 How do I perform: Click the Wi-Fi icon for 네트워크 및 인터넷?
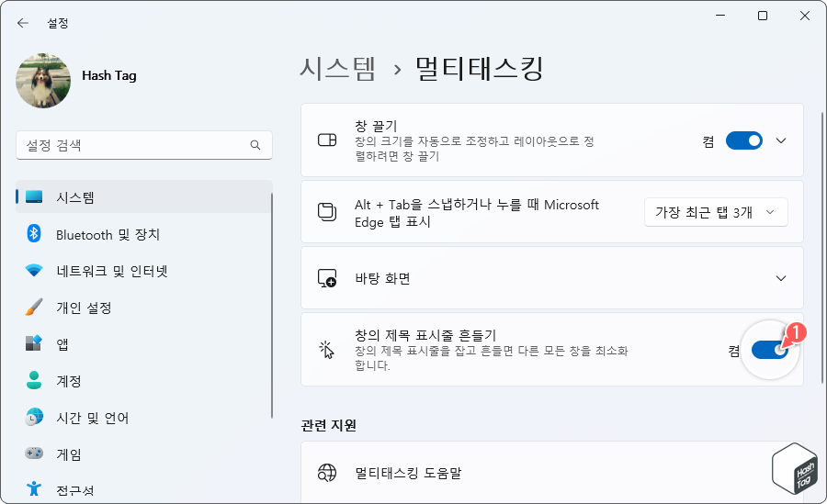34,271
